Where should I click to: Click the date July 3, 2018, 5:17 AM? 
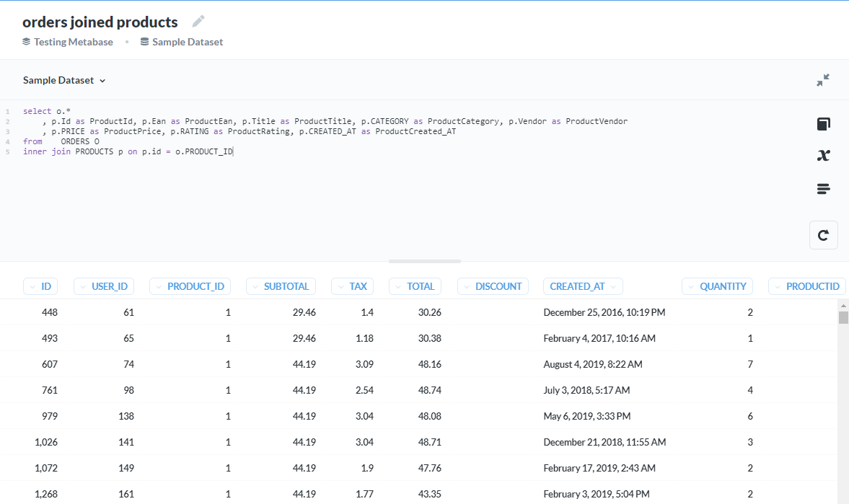click(586, 390)
